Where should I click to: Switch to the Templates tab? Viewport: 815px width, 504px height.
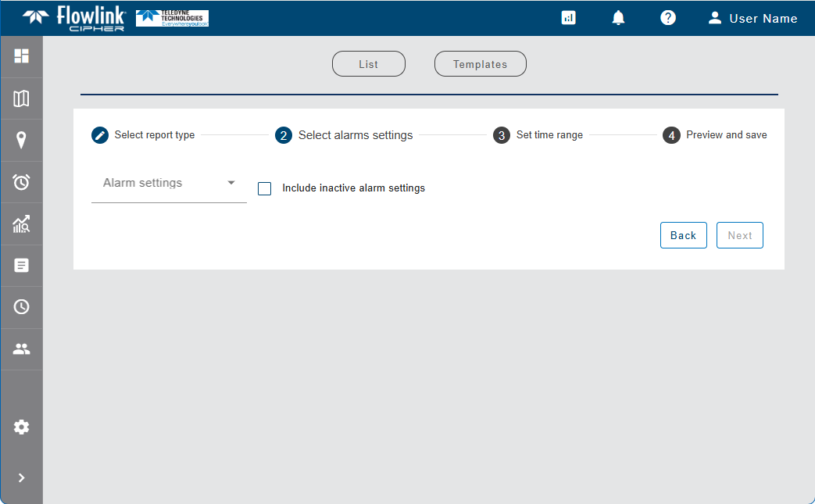(x=480, y=64)
